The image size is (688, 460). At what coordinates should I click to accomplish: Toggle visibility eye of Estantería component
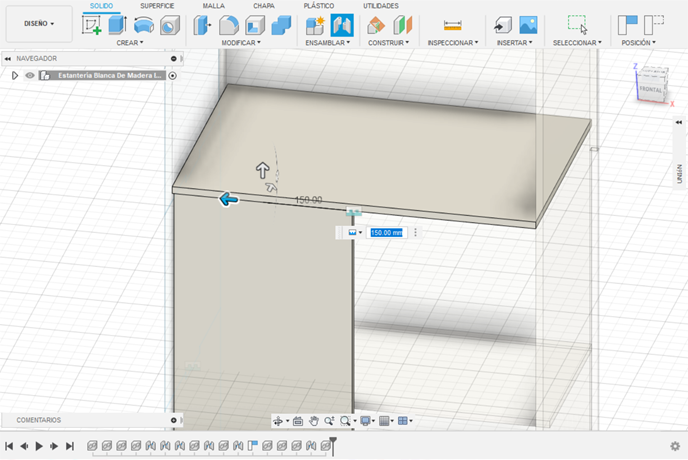(x=29, y=75)
